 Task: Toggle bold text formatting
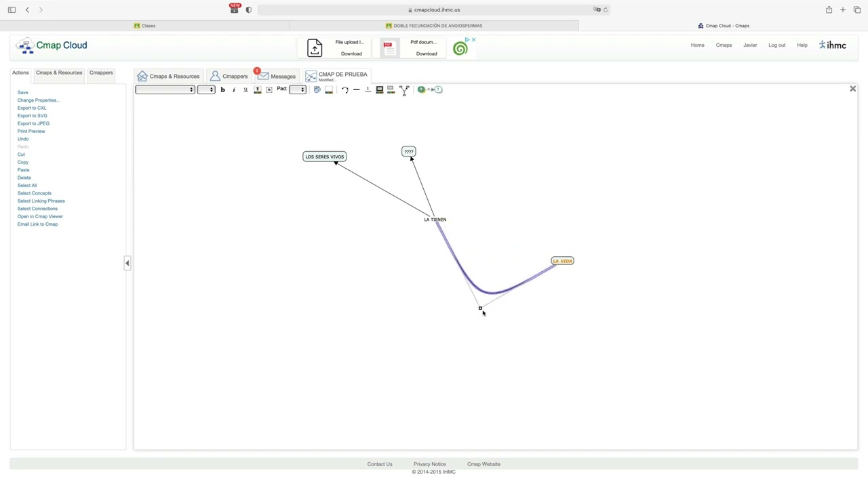[222, 89]
